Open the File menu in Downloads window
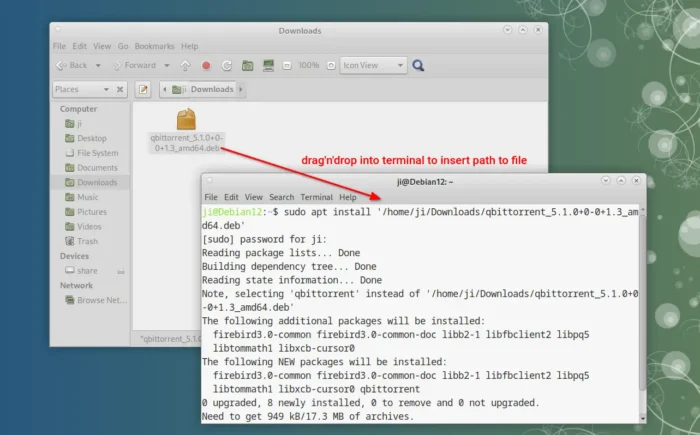 59,46
